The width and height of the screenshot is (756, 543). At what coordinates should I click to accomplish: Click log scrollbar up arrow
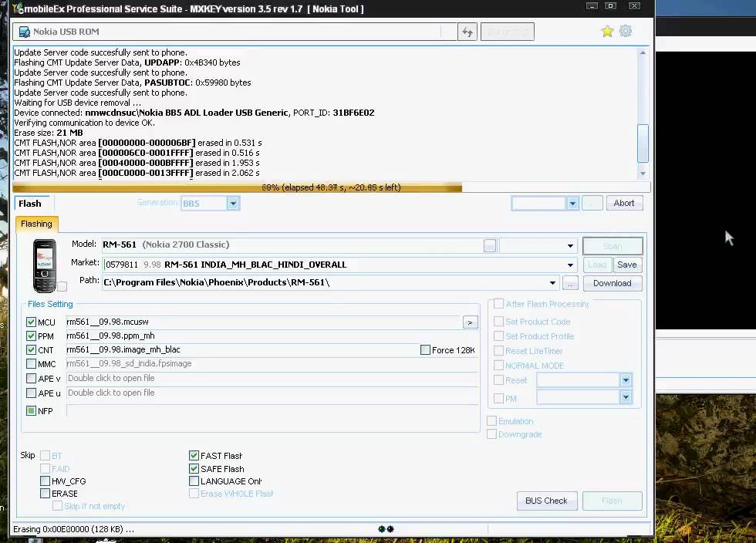643,52
